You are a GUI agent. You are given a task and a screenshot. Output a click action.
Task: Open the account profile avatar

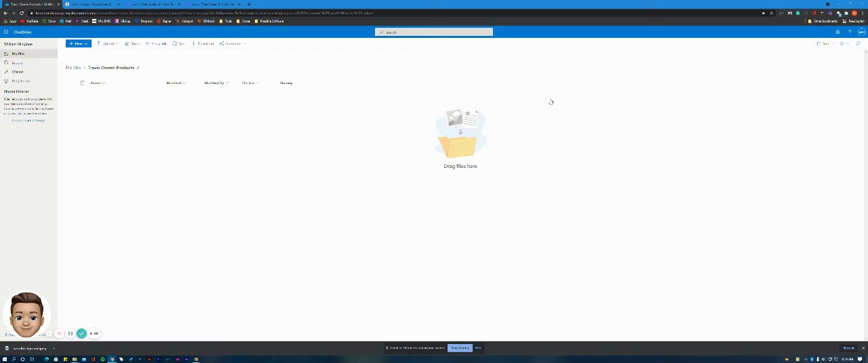(x=861, y=32)
